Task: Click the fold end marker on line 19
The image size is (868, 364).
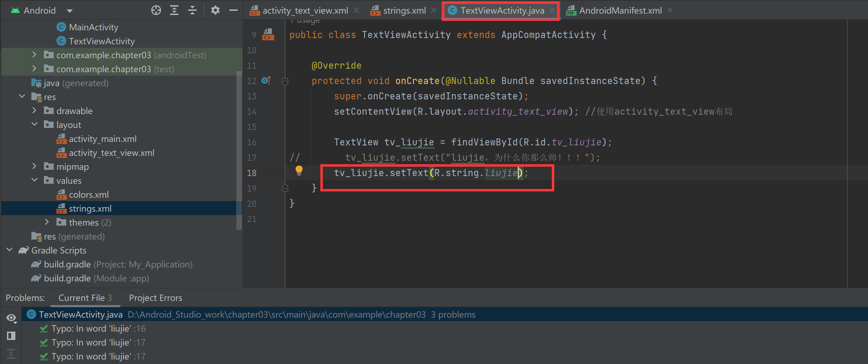Action: click(285, 188)
